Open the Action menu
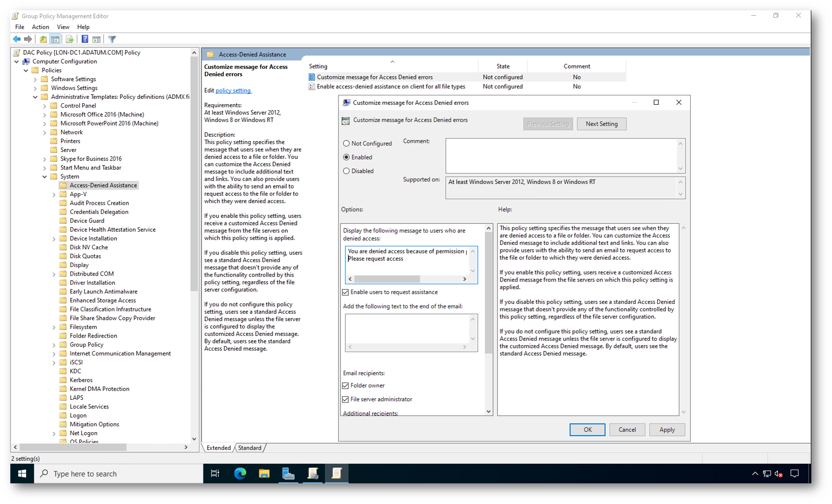This screenshot has width=832, height=504. click(x=40, y=27)
